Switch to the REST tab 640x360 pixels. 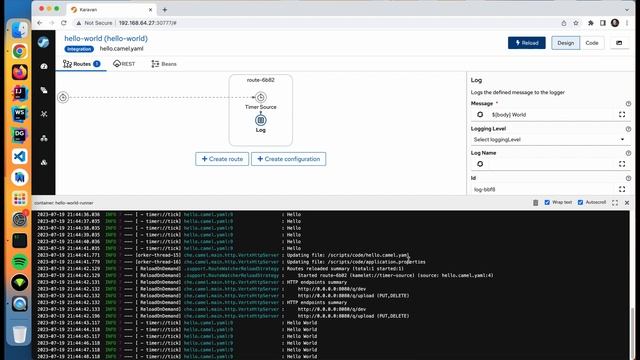(x=124, y=64)
